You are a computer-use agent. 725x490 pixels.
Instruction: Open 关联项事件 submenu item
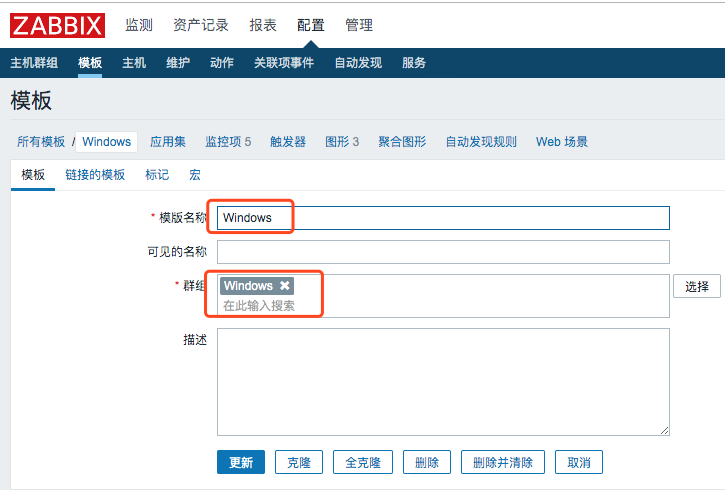click(284, 63)
